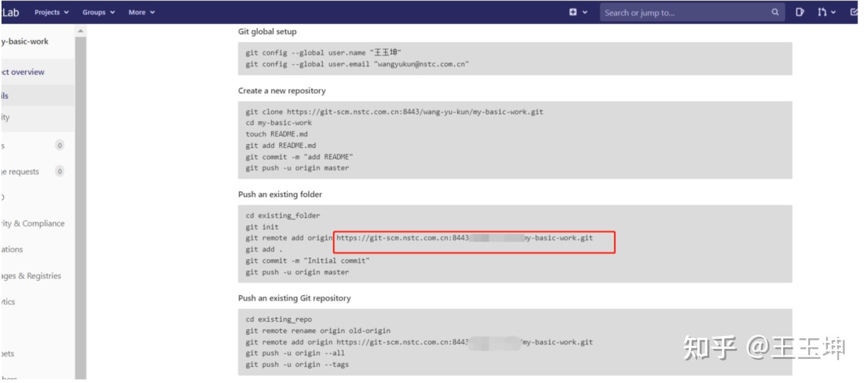Click the 'Git global setup' heading

267,32
